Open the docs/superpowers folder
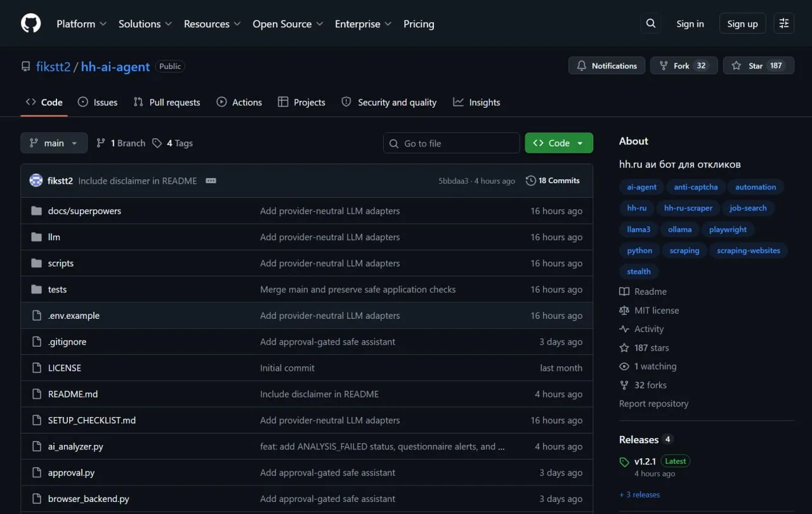Viewport: 812px width, 514px height. coord(84,211)
